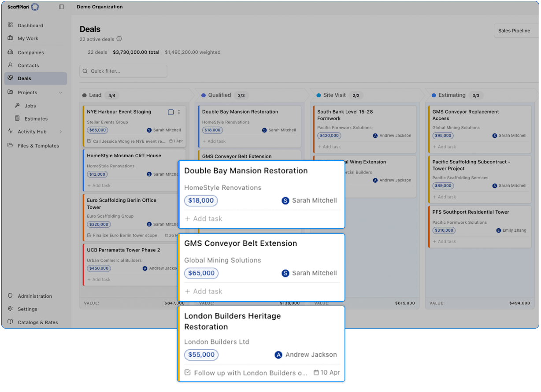
Task: Click the Jobs hammer icon
Action: [18, 106]
